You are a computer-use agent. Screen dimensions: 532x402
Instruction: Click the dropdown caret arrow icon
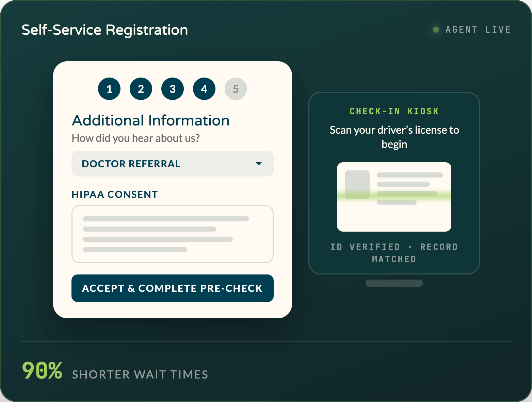pyautogui.click(x=259, y=164)
